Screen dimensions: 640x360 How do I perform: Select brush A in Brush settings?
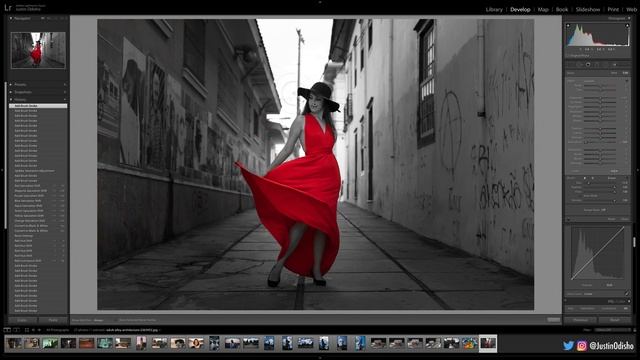pos(584,178)
